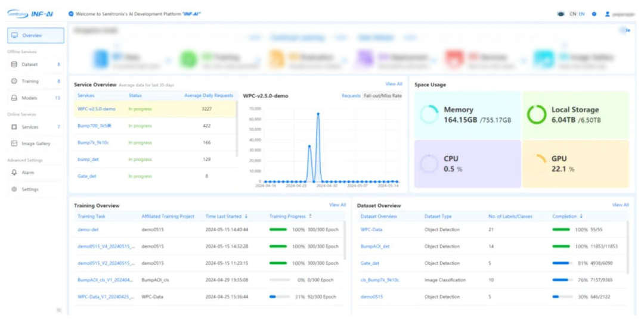
Task: Click the Local Storage usage card
Action: [x=575, y=114]
